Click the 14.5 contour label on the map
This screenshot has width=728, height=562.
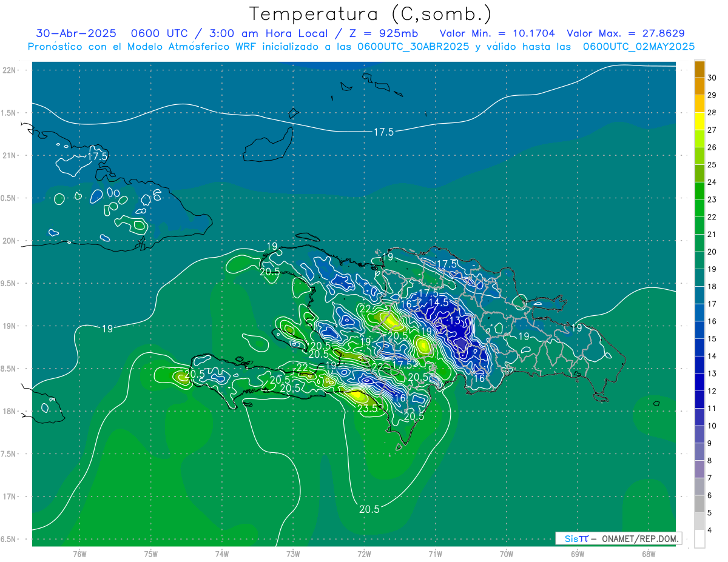438,302
